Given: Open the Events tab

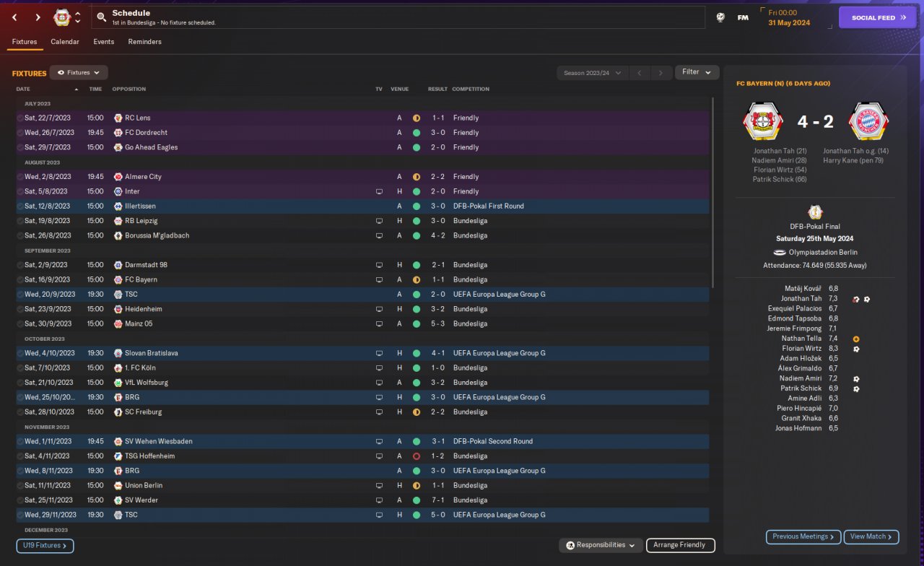Looking at the screenshot, I should click(x=104, y=42).
